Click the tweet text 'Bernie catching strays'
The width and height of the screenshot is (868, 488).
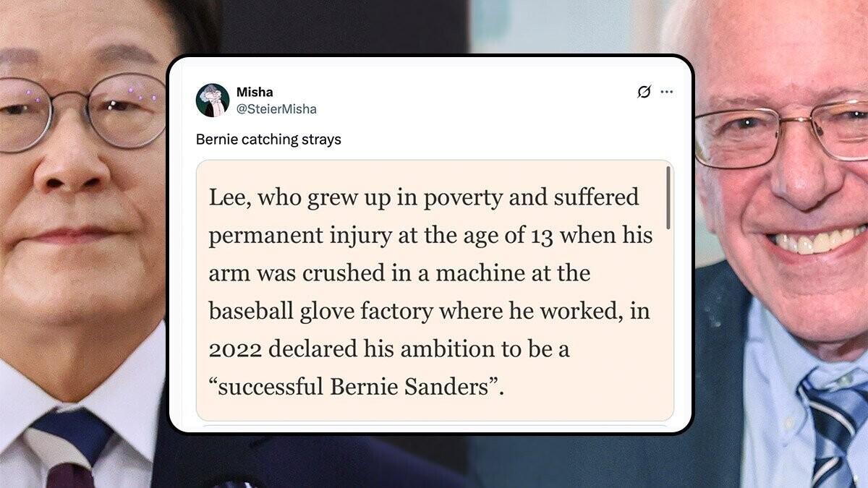[268, 140]
